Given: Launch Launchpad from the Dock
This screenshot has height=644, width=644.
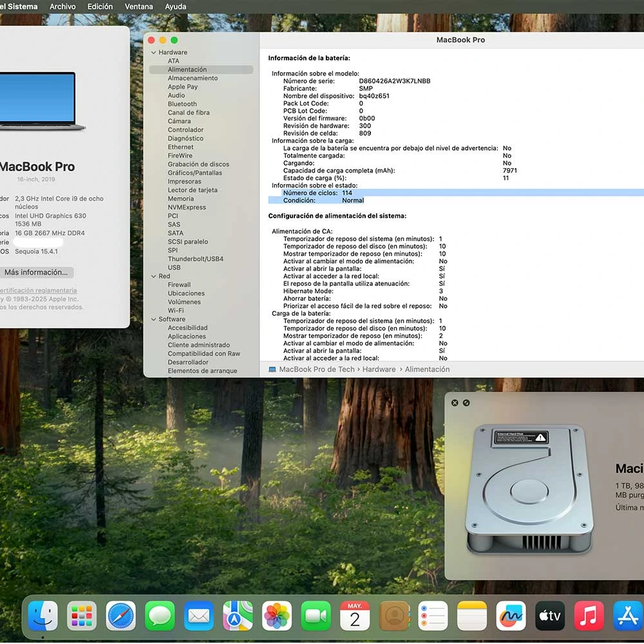Looking at the screenshot, I should 82,616.
